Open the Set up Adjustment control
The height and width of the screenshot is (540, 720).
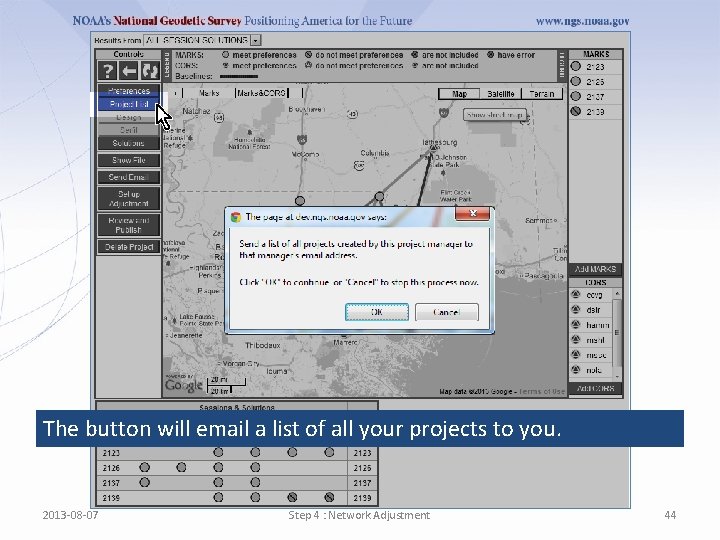(x=129, y=198)
